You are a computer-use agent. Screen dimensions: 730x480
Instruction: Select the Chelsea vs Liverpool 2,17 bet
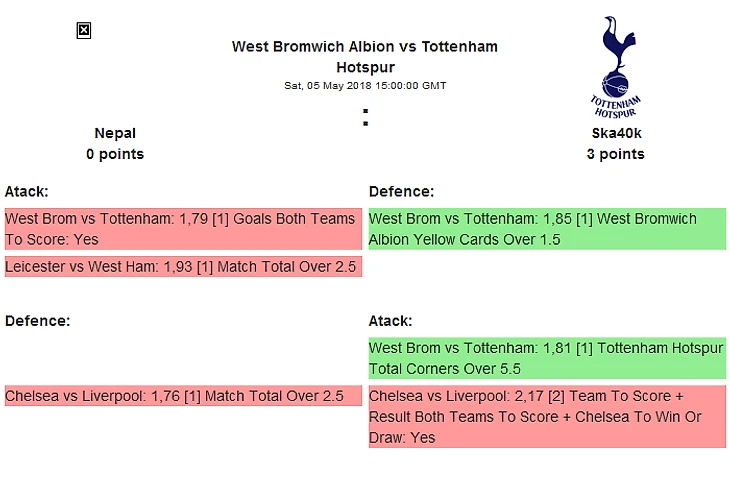tap(547, 417)
